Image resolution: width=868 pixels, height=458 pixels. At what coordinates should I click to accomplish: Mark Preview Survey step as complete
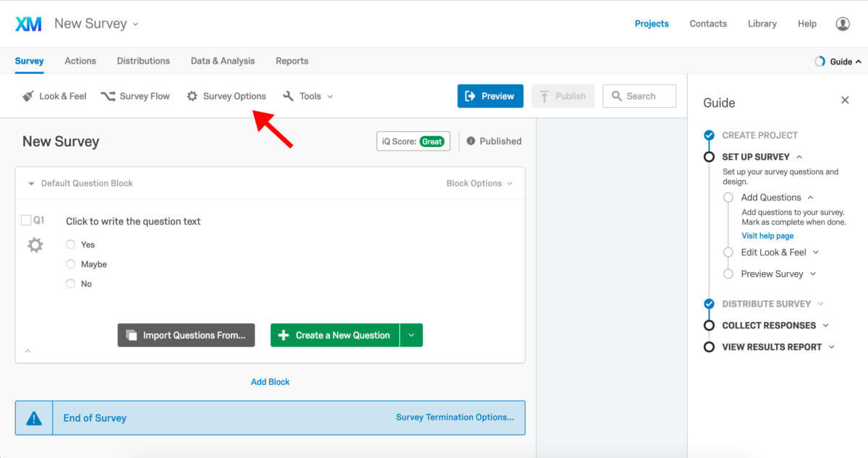pos(728,273)
